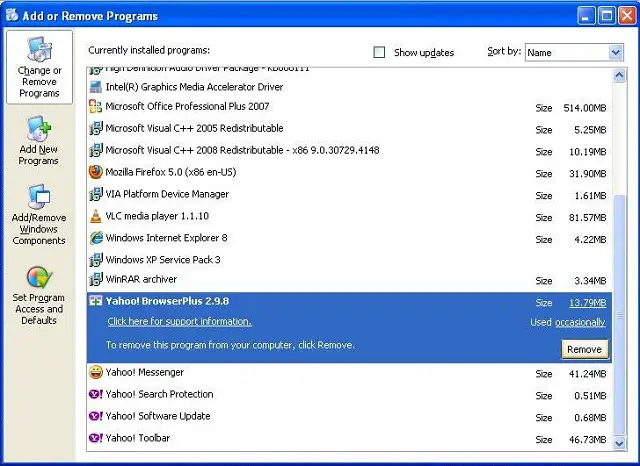640x466 pixels.
Task: Enable the Show updates checkbox
Action: click(x=379, y=52)
